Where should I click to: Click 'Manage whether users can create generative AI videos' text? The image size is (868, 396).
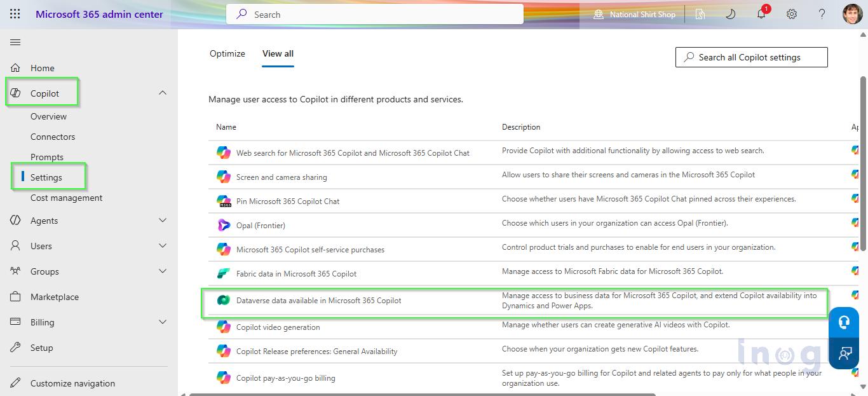[x=616, y=325]
